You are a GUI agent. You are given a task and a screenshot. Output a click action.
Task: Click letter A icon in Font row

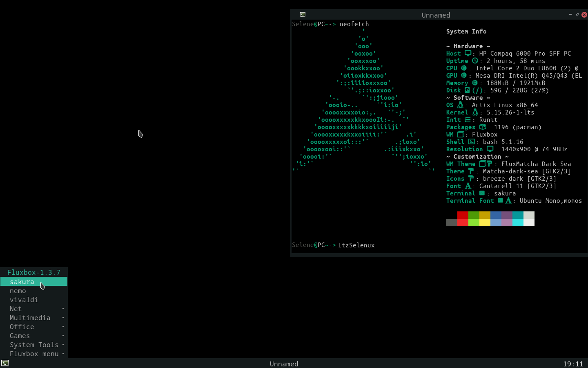point(468,186)
